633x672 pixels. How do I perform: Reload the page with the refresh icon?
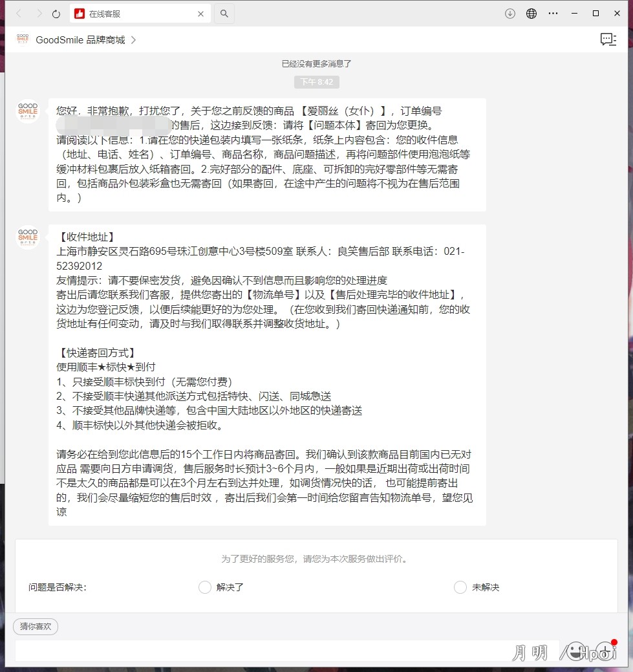coord(56,14)
